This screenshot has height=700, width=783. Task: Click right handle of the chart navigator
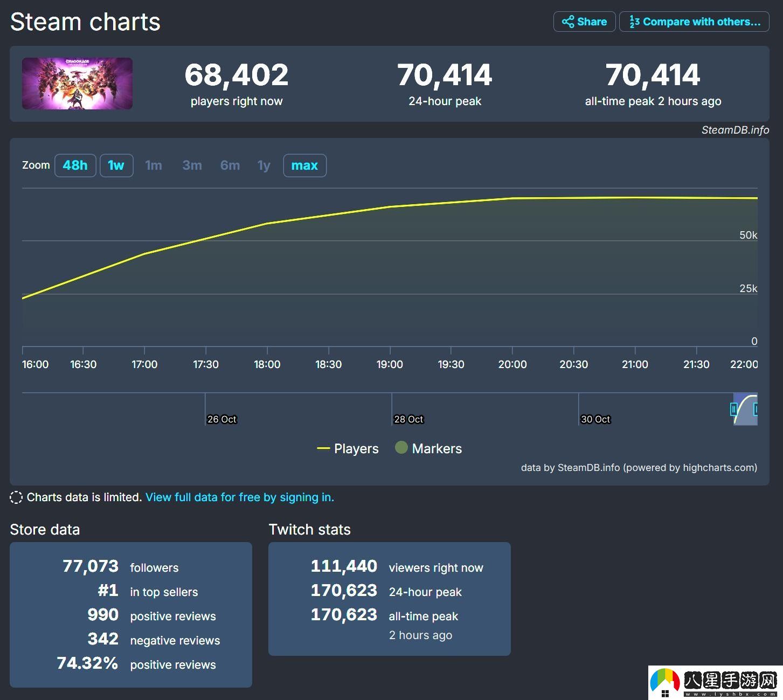[756, 410]
